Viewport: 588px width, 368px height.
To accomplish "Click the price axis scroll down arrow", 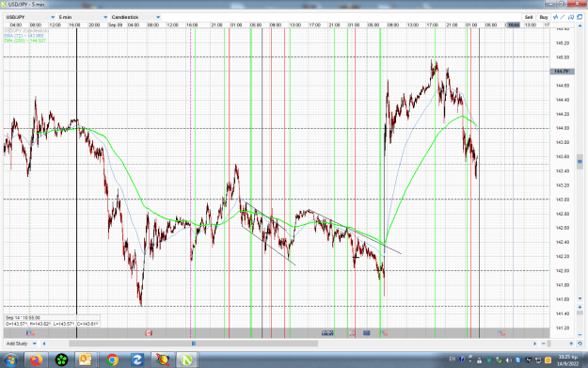I will pyautogui.click(x=580, y=299).
